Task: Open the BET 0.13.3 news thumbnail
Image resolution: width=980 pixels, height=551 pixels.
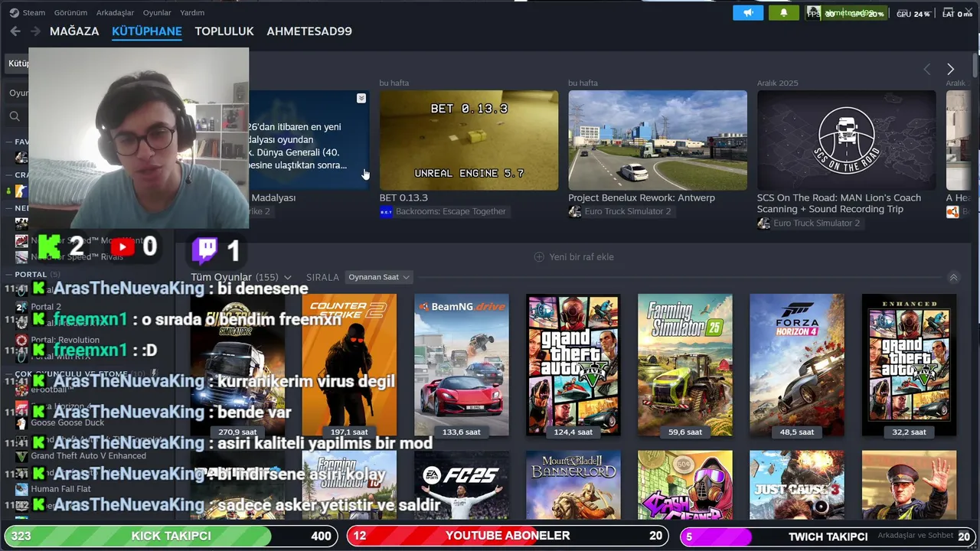Action: [x=469, y=140]
